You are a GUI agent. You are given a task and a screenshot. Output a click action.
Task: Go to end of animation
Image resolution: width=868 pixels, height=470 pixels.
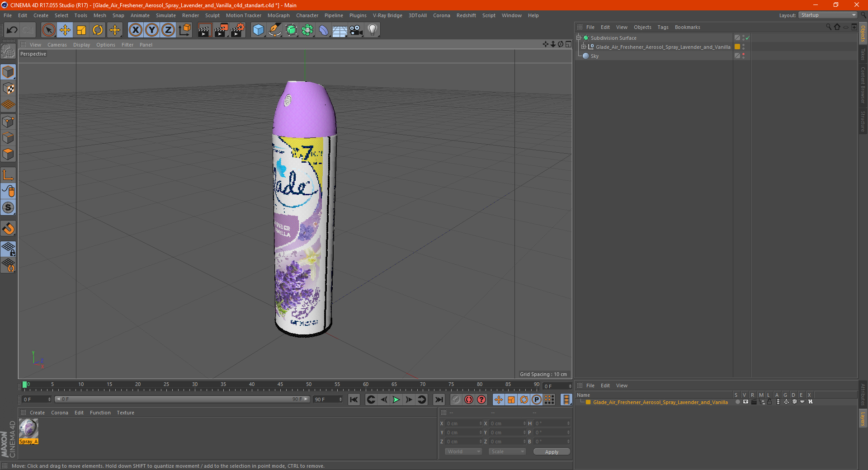point(439,399)
